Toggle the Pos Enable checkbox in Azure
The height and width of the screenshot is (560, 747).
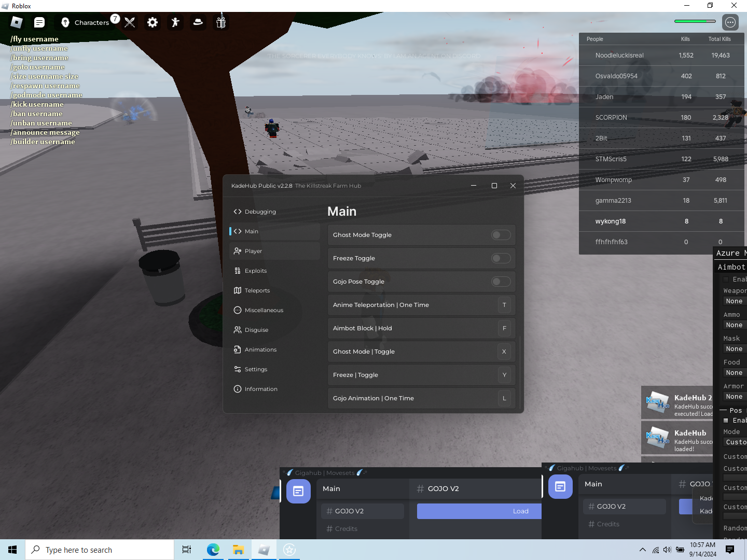(x=726, y=421)
